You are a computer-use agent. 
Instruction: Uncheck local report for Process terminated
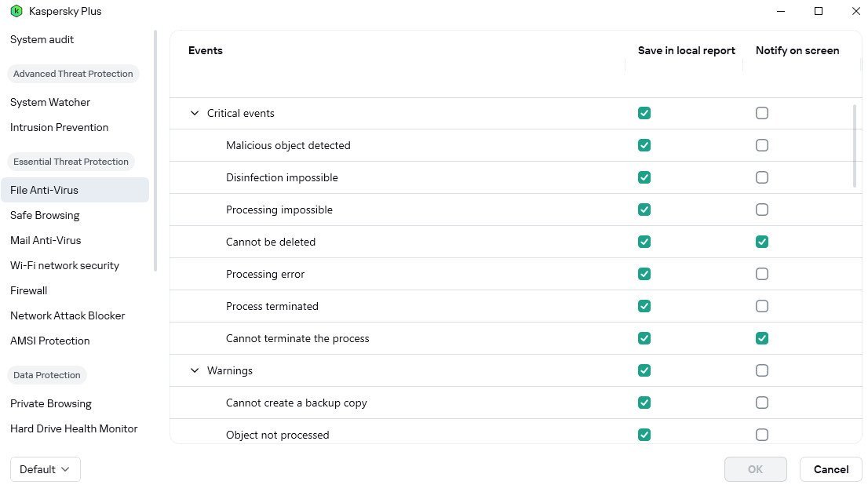(644, 306)
